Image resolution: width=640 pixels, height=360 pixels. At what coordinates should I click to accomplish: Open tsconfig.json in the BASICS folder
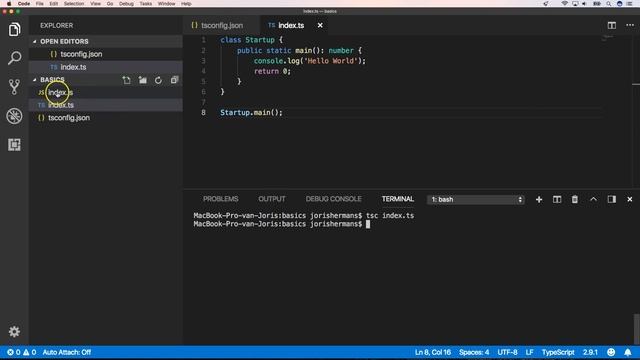click(x=106, y=118)
